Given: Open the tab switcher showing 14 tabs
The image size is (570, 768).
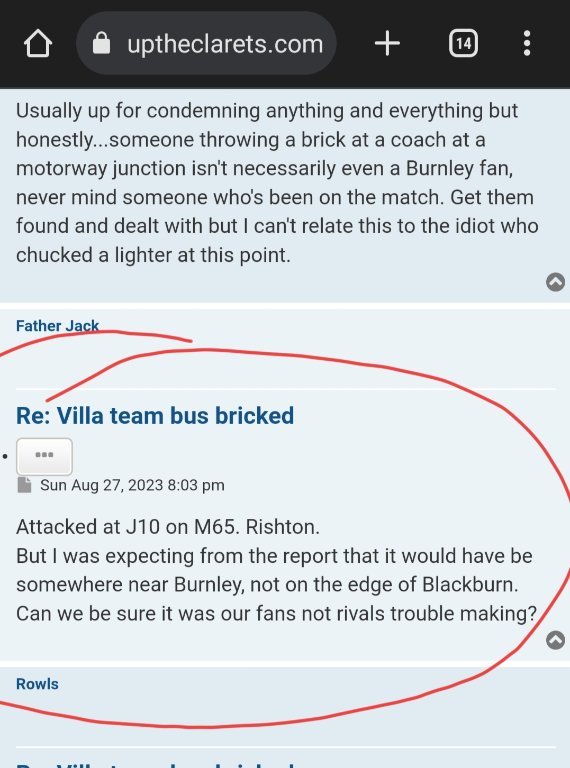Looking at the screenshot, I should (x=463, y=44).
